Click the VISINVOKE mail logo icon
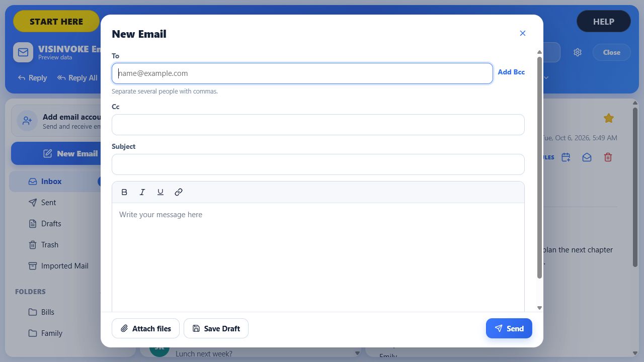Viewport: 644px width, 362px height. point(23,52)
